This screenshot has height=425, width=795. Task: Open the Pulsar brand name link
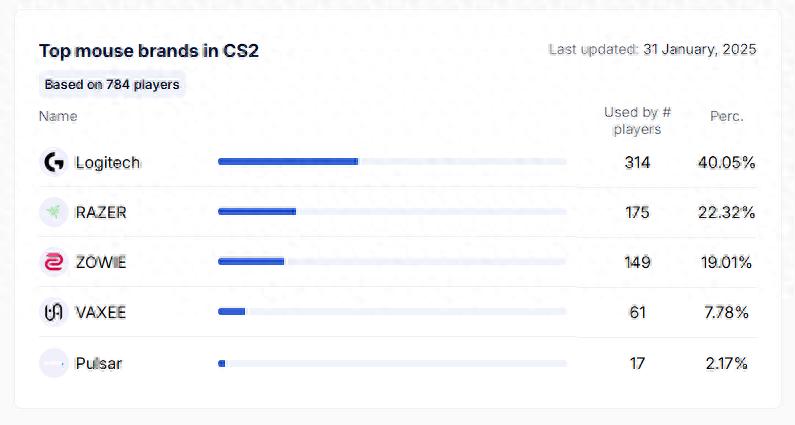99,363
